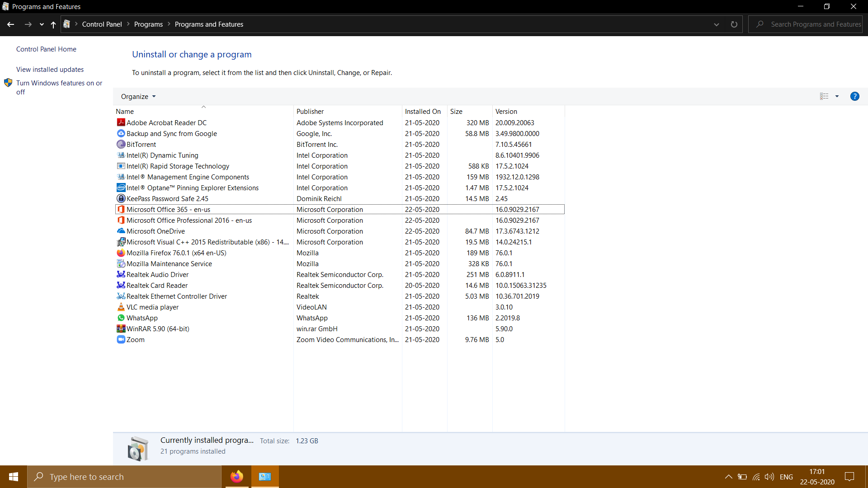Viewport: 868px width, 488px height.
Task: Open the Organize dropdown menu
Action: [x=138, y=96]
